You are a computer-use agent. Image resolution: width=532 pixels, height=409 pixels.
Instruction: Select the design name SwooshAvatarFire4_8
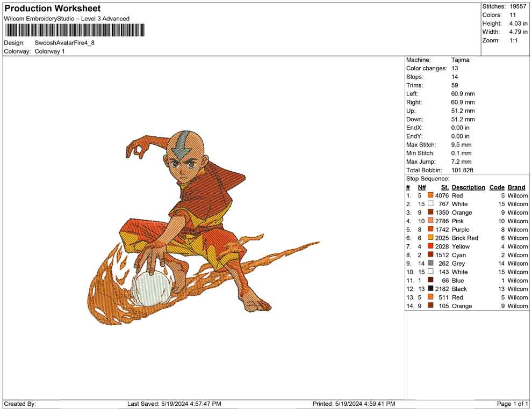tap(64, 43)
